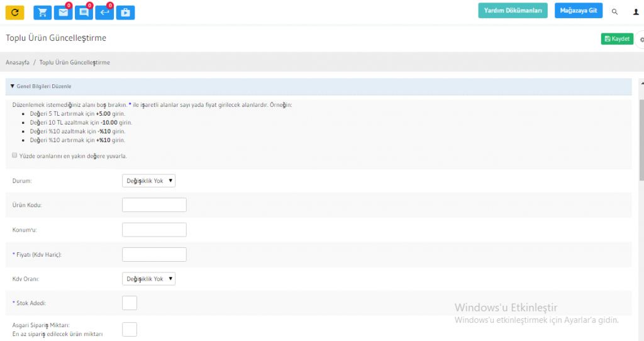This screenshot has height=341, width=644.
Task: Click the search magnifier icon
Action: (x=614, y=11)
